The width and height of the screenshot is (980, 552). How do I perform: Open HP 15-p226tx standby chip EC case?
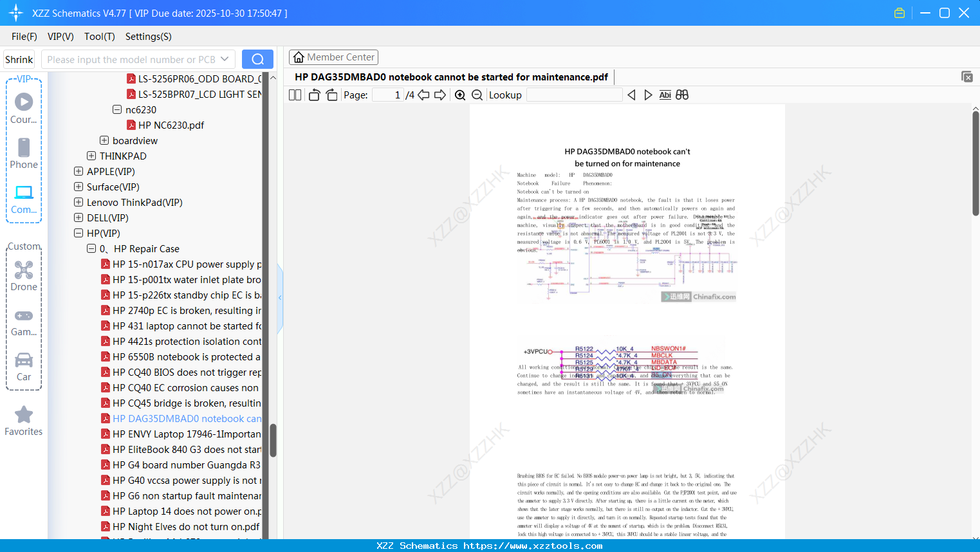181,295
